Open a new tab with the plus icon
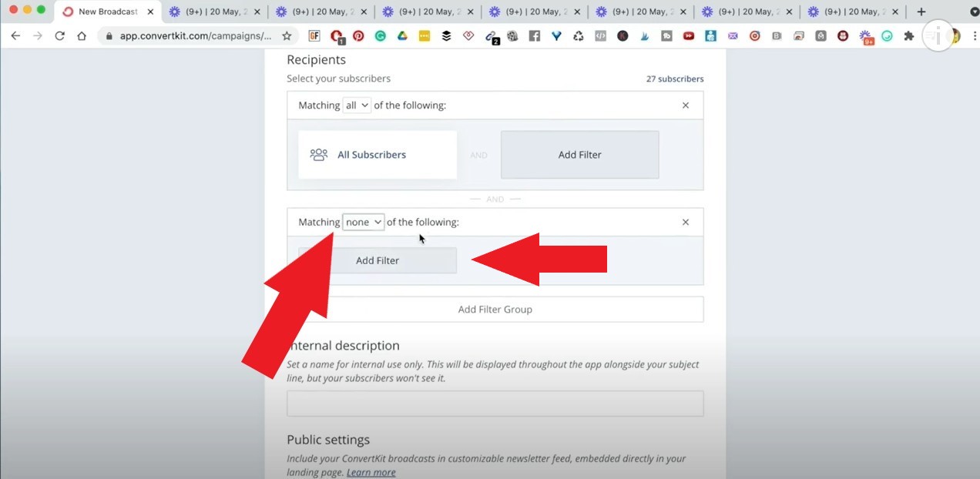980x479 pixels. [921, 12]
